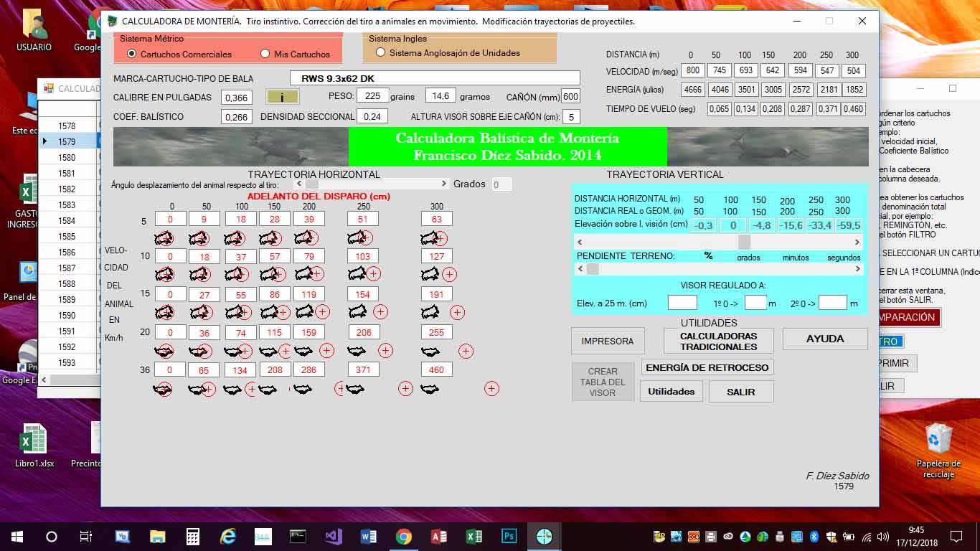980x551 pixels.
Task: Click the Elev. a 25 m. input field
Action: 682,303
